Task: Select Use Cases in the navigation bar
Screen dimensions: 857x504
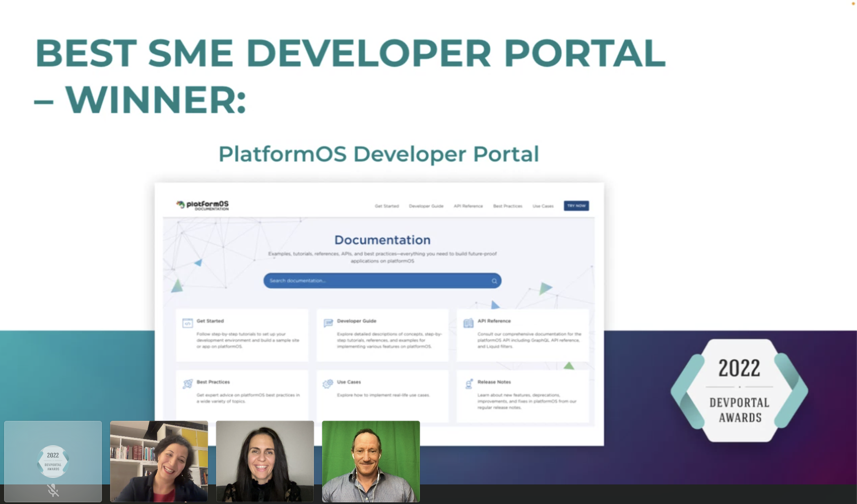Action: [543, 206]
